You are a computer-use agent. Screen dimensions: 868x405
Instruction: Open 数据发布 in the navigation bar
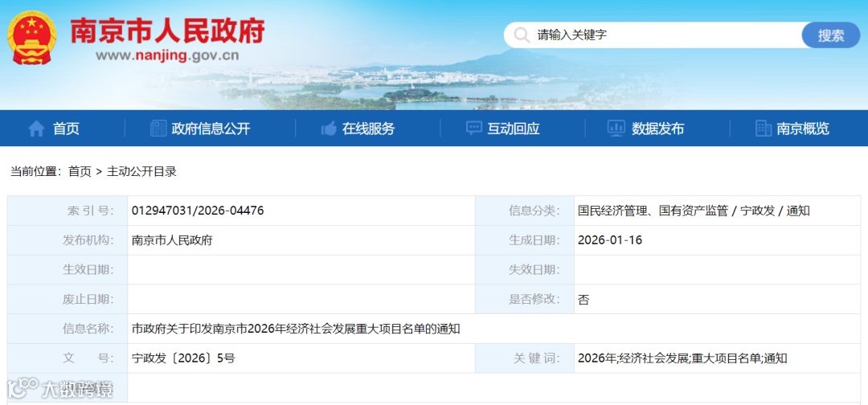click(657, 129)
